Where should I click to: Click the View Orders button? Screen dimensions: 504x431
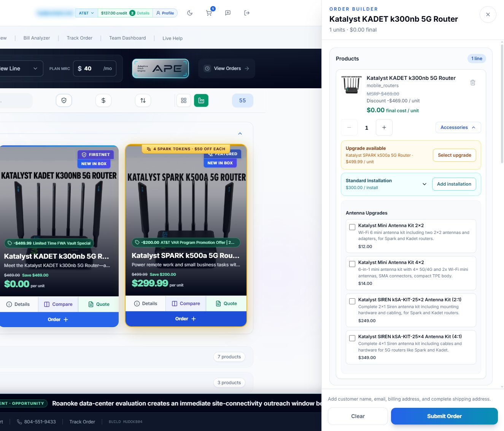[x=227, y=68]
